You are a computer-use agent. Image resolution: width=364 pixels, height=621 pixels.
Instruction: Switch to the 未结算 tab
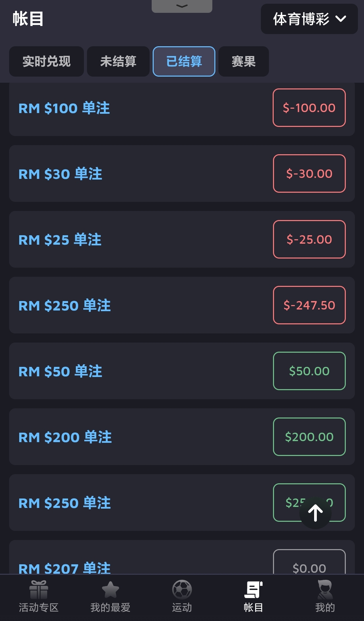118,61
